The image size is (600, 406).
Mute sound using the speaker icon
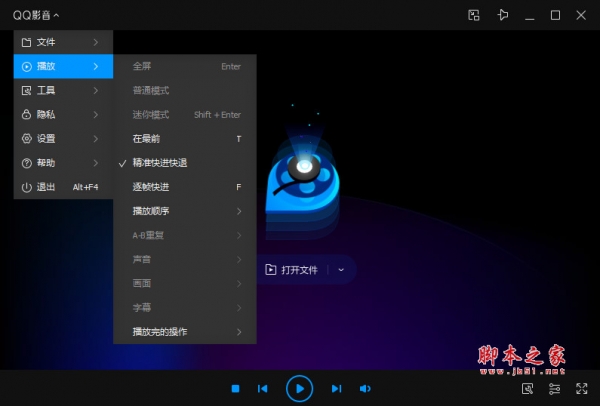pyautogui.click(x=365, y=389)
